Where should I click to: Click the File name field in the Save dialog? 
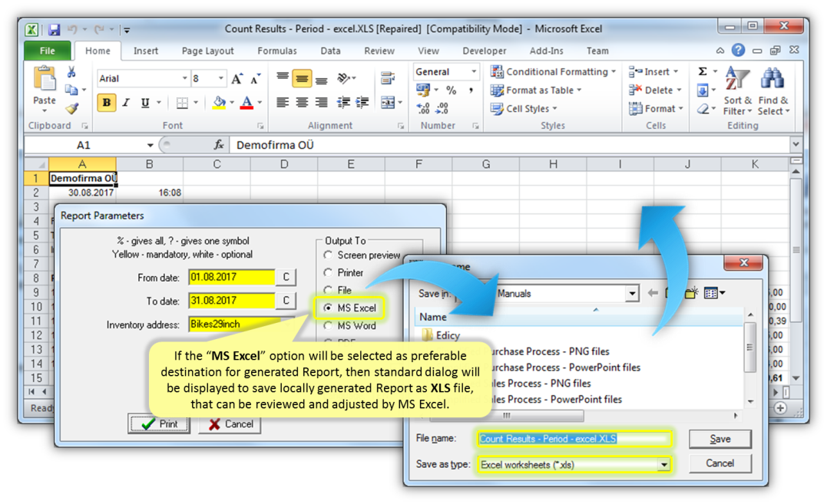click(574, 439)
